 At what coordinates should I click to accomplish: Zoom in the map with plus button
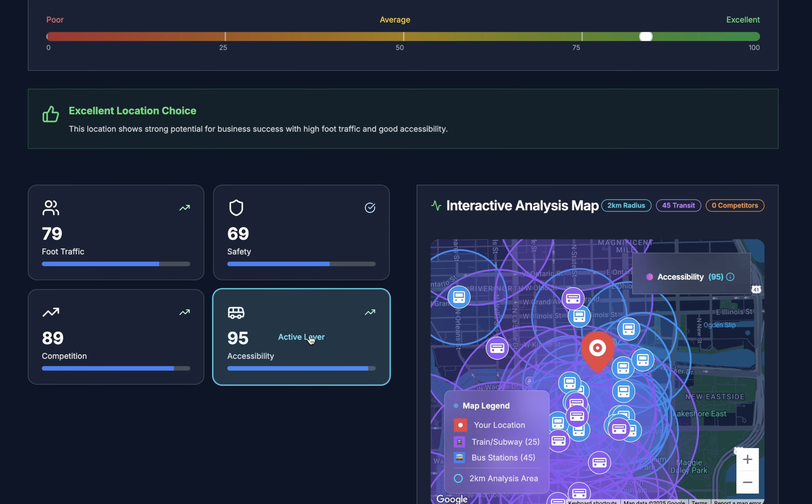pyautogui.click(x=747, y=459)
